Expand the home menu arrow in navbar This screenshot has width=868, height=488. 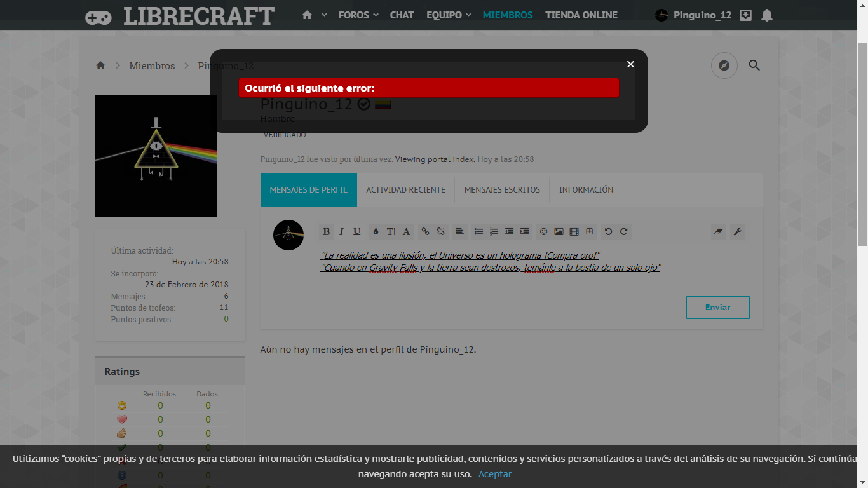coord(324,15)
